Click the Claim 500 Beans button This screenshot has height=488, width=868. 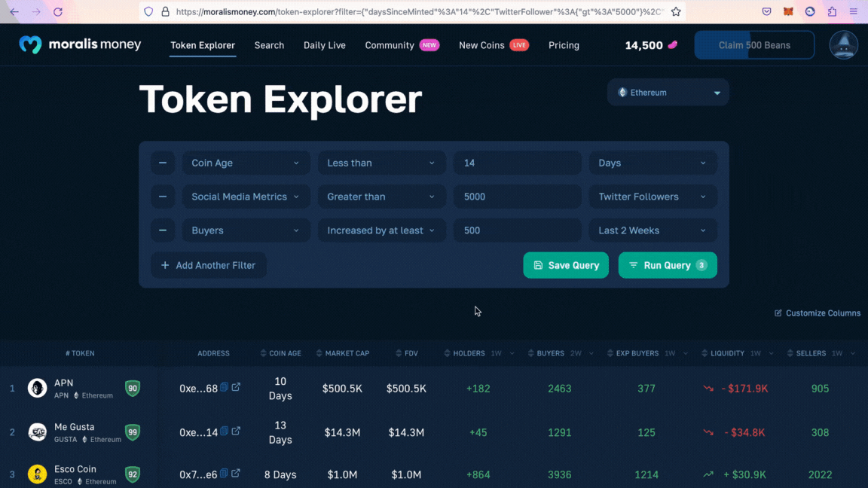[754, 45]
